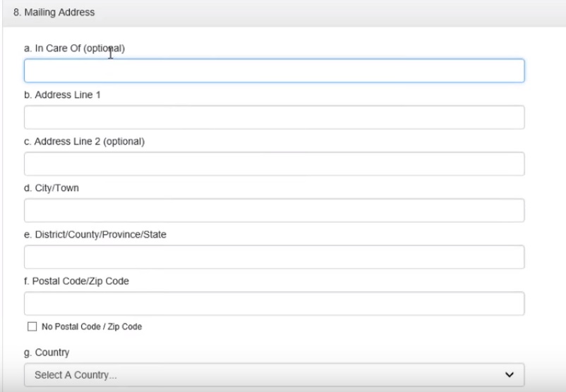The height and width of the screenshot is (392, 566).
Task: Click the 'f. Postal Code/Zip Code' label
Action: (76, 281)
